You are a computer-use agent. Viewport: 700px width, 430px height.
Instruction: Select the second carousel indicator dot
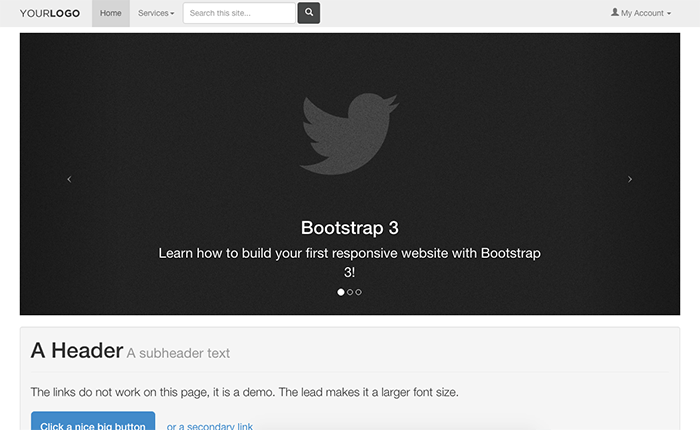click(x=350, y=292)
